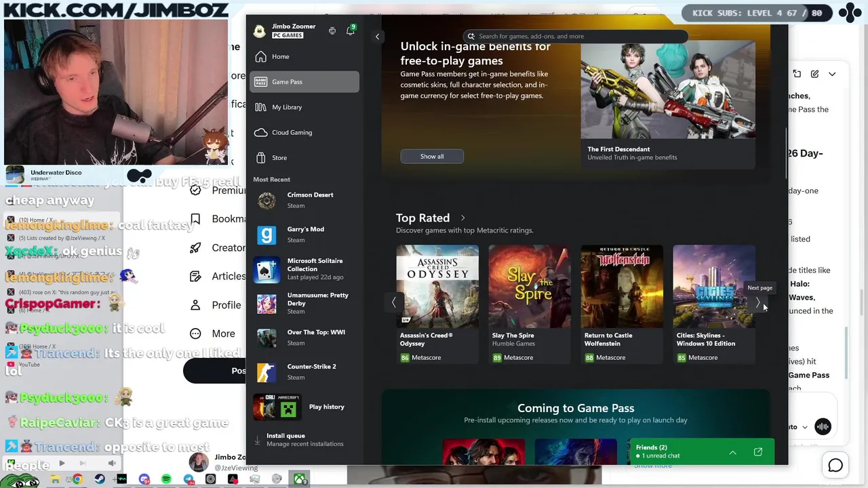Open File Explorer from the taskbar
This screenshot has height=488, width=868.
coord(56,479)
